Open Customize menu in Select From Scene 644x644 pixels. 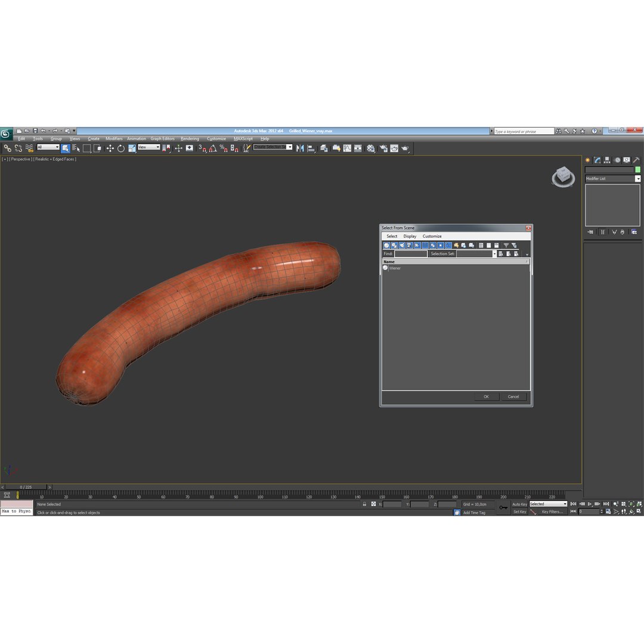pyautogui.click(x=432, y=236)
